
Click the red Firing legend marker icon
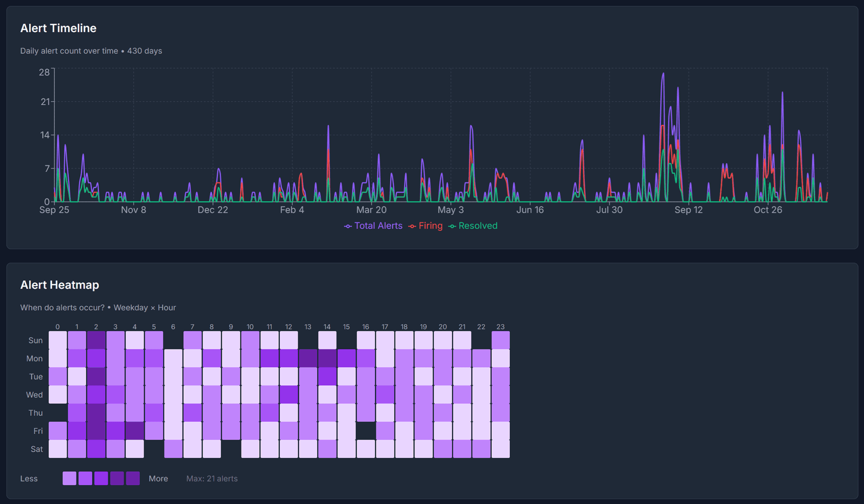point(411,226)
